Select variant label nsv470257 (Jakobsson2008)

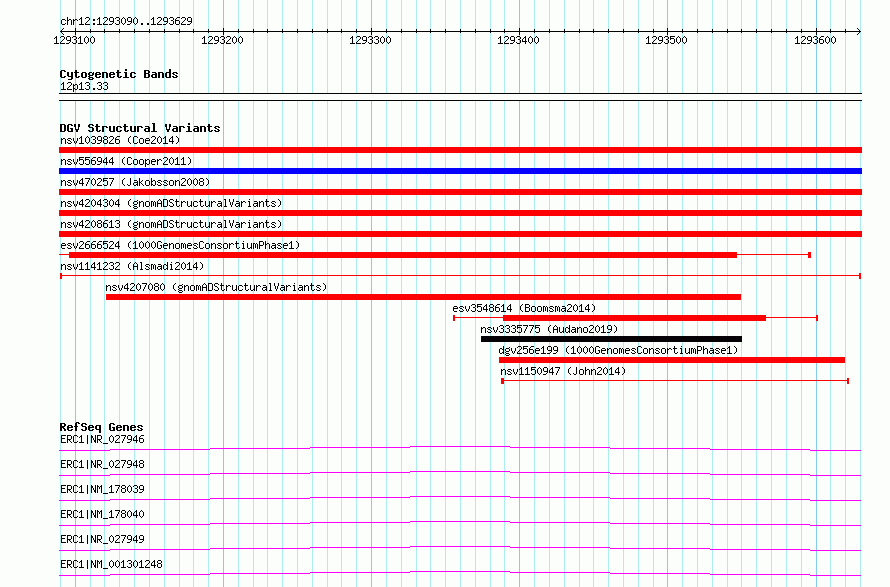[135, 182]
